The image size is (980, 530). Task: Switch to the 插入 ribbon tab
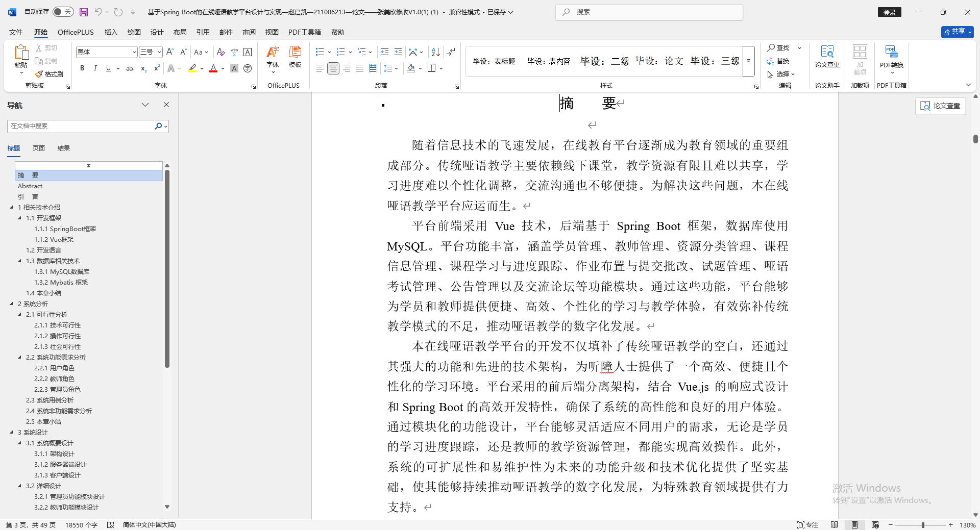tap(110, 32)
